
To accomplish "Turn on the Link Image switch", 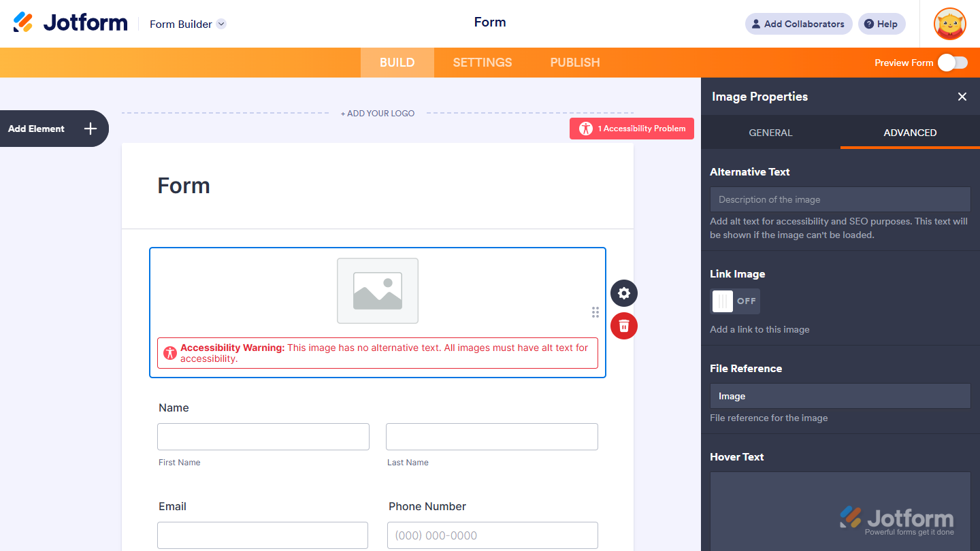I will point(735,301).
